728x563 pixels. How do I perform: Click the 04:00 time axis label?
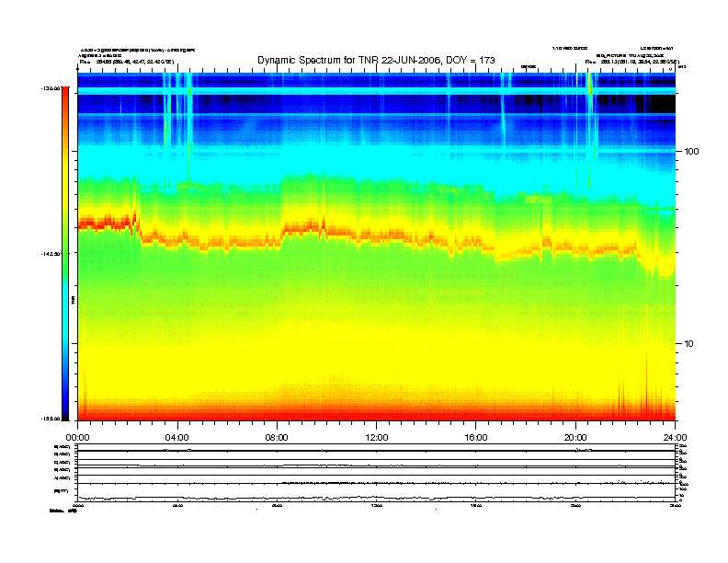click(x=176, y=438)
